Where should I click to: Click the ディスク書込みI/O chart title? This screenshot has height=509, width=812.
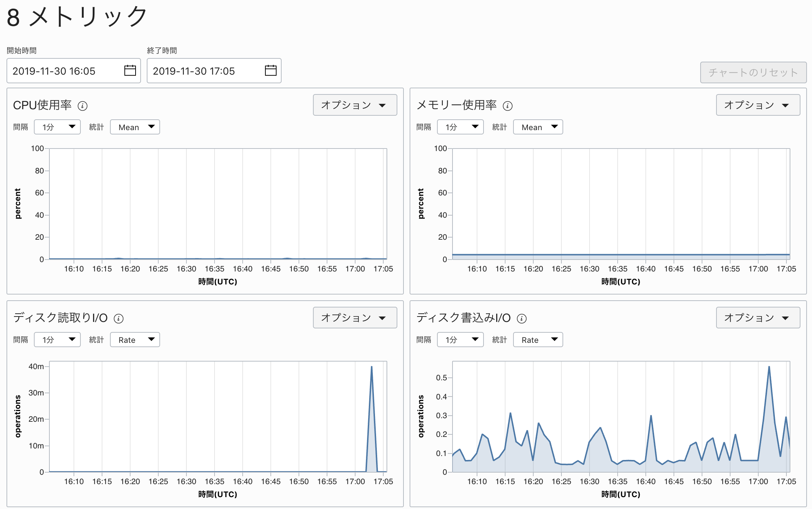click(x=463, y=318)
